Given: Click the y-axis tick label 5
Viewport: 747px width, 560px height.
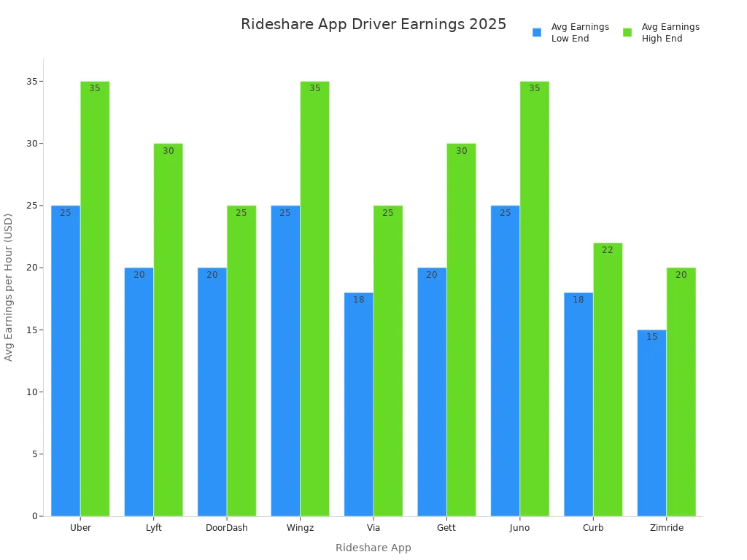Looking at the screenshot, I should 35,454.
